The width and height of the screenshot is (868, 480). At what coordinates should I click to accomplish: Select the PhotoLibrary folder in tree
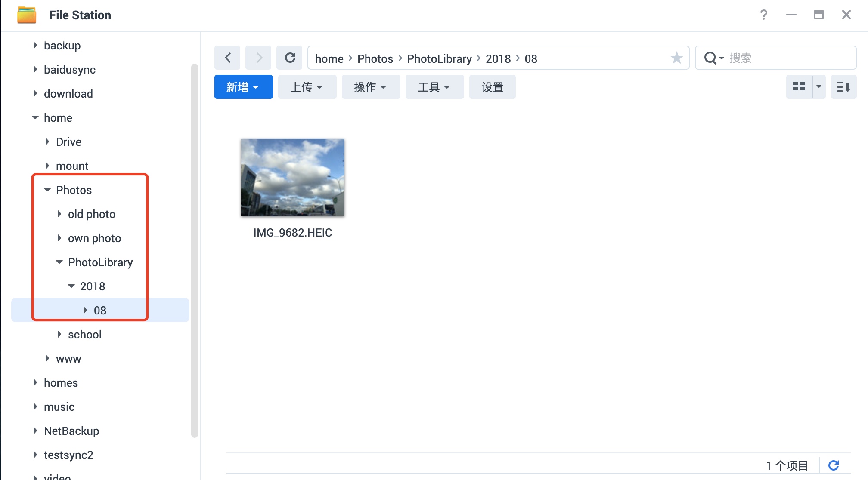tap(100, 262)
